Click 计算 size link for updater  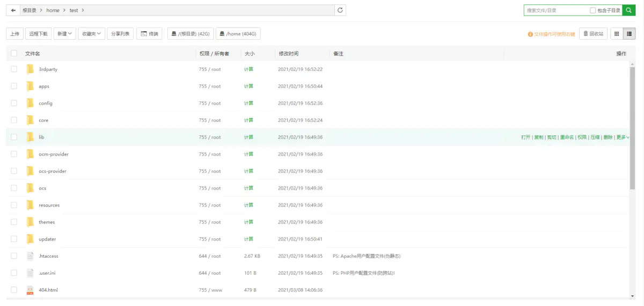click(248, 239)
